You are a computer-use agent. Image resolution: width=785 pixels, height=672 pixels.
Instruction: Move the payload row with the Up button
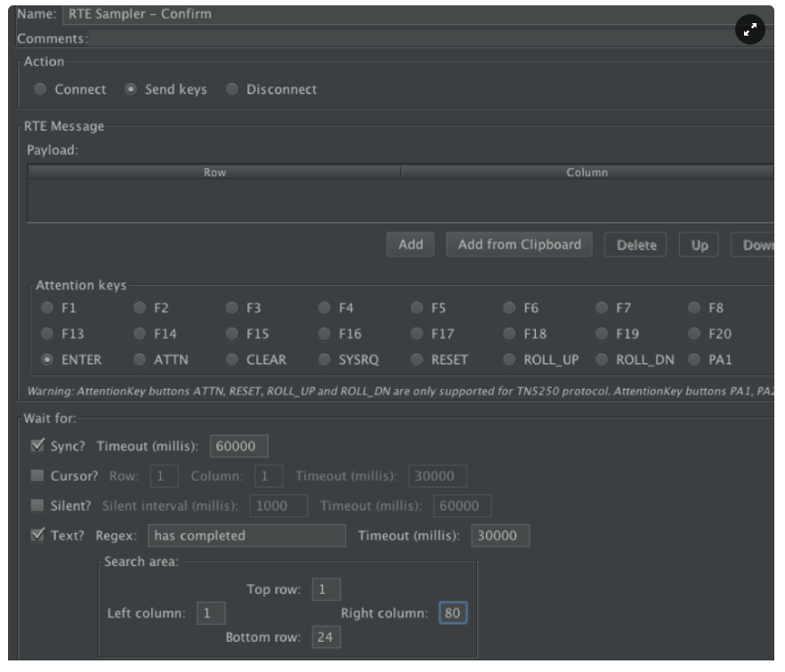tap(700, 246)
